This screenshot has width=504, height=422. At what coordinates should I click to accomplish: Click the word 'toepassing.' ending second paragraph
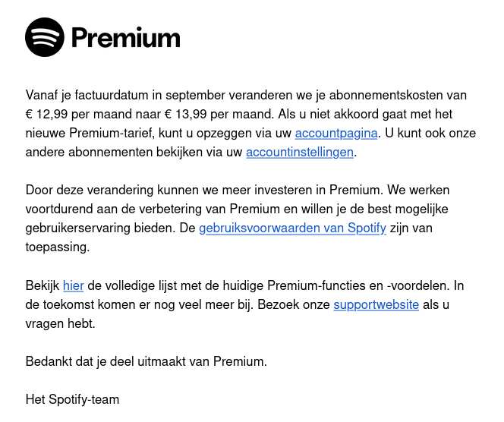(58, 247)
